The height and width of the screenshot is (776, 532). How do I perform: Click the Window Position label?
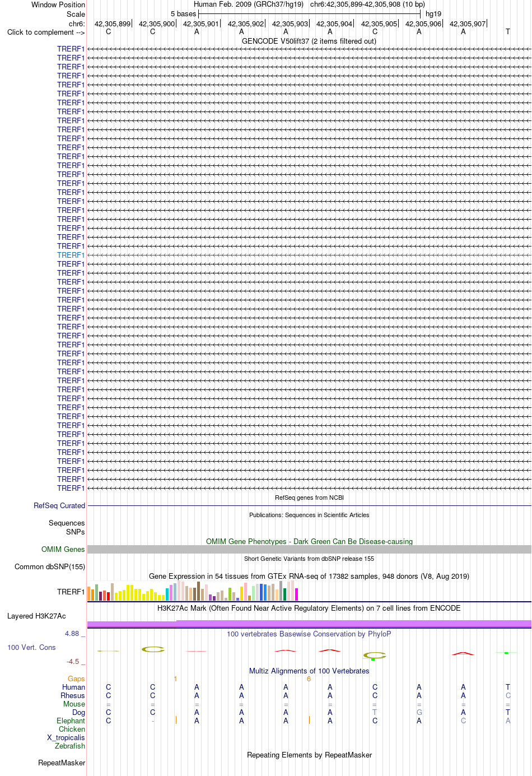click(x=58, y=4)
